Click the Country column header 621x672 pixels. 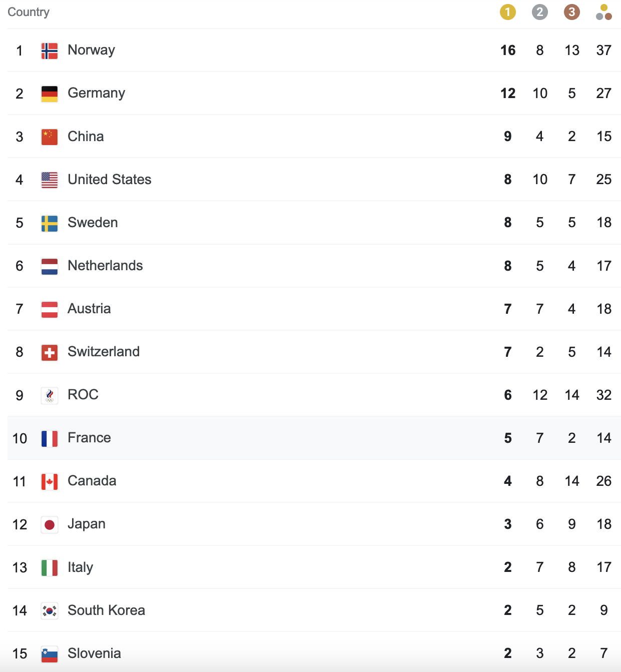[x=29, y=12]
